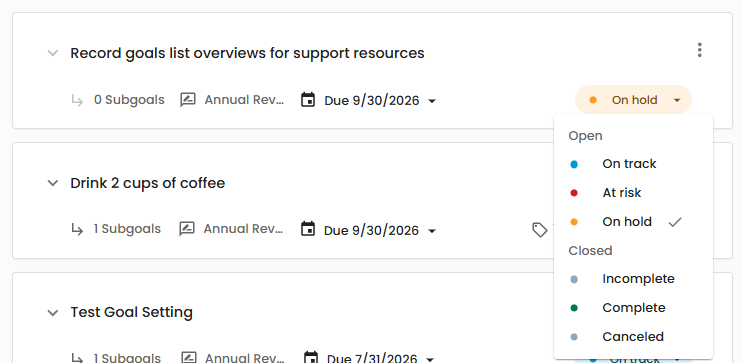Collapse the Record goals list overviews goal

53,53
